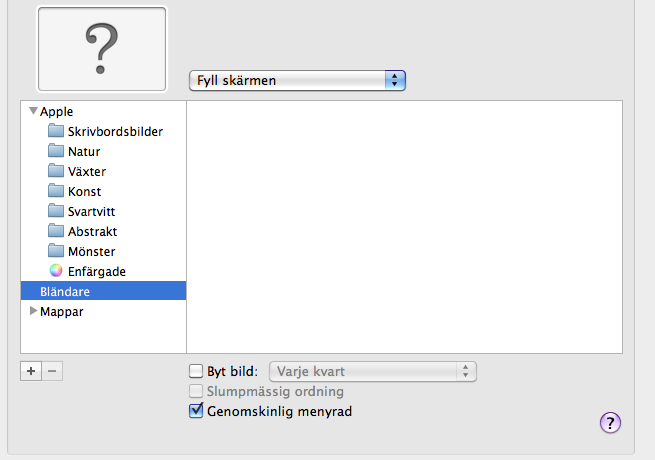Open help with the question mark button
This screenshot has height=460, width=655.
[610, 422]
